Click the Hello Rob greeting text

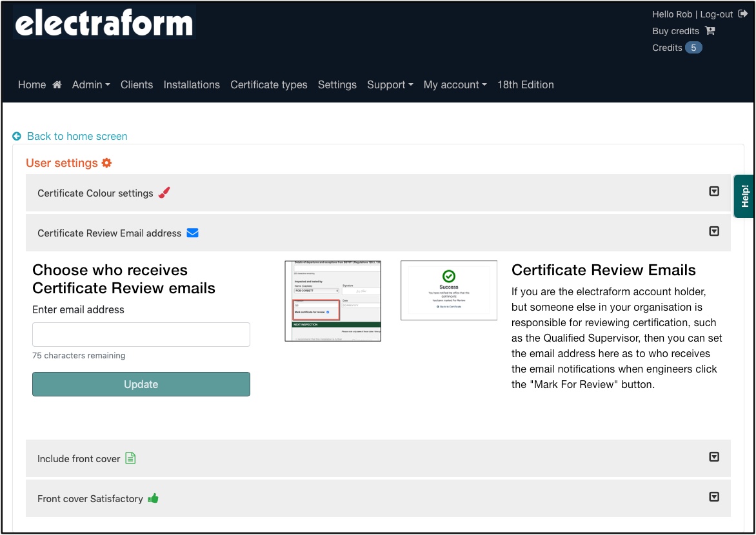(672, 14)
